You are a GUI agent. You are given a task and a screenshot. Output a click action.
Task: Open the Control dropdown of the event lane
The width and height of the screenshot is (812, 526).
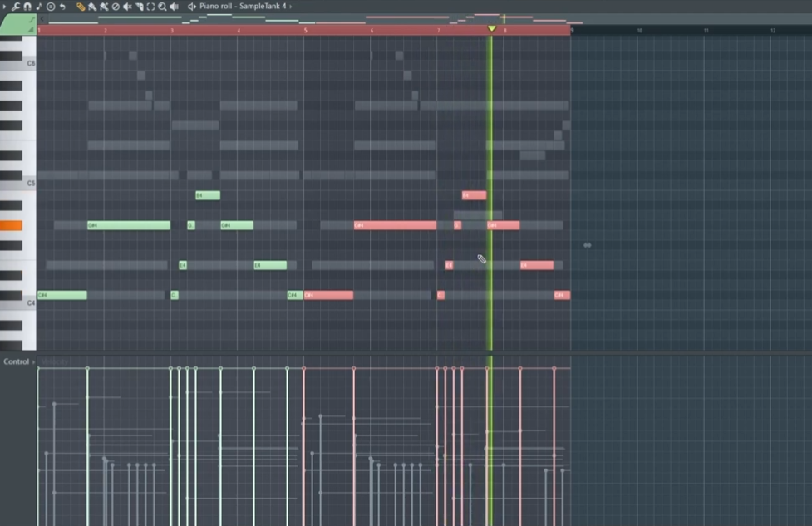(x=18, y=361)
